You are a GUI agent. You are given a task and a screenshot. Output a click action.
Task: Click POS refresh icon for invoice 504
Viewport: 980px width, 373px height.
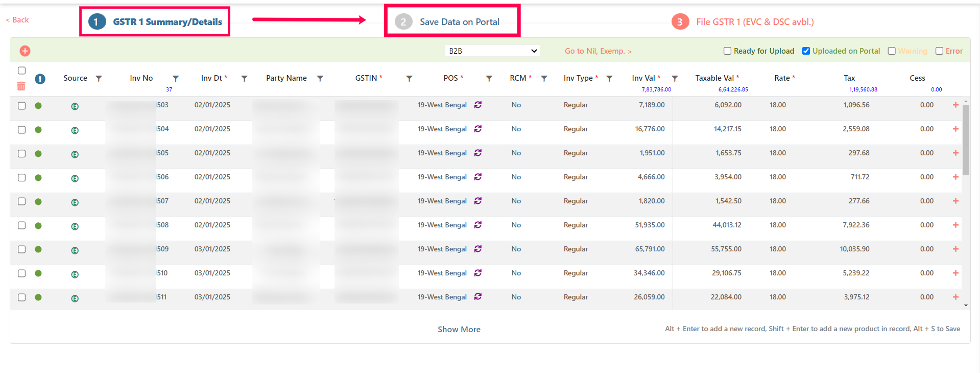(x=478, y=129)
